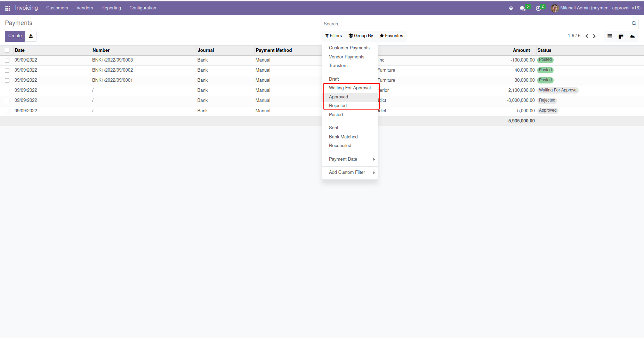
Task: Click the Create button
Action: [15, 36]
